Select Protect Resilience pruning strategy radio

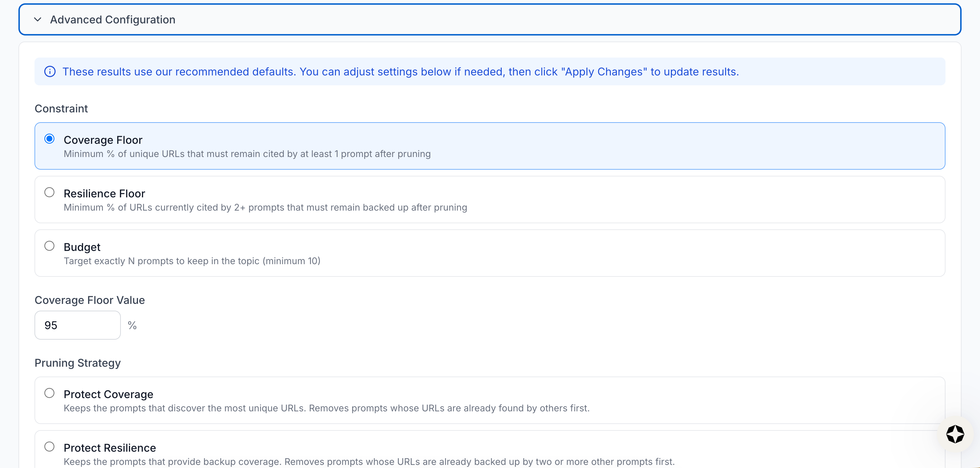(49, 447)
